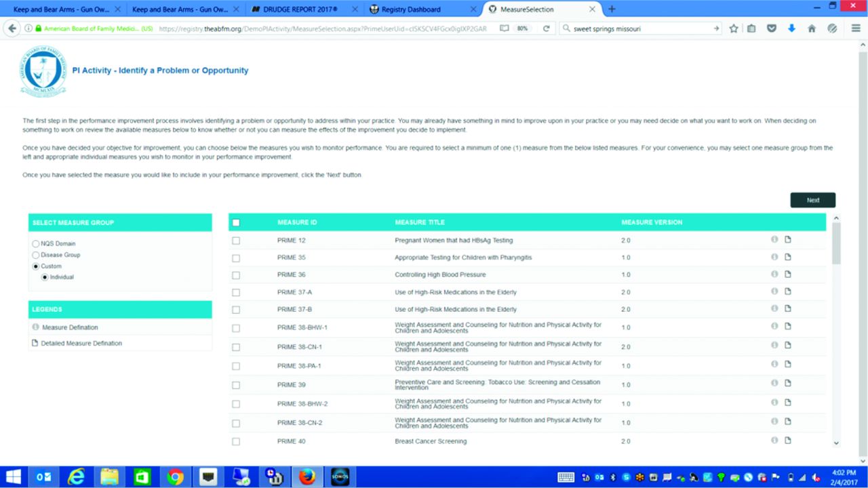Reload the page with refresh icon

[x=546, y=28]
